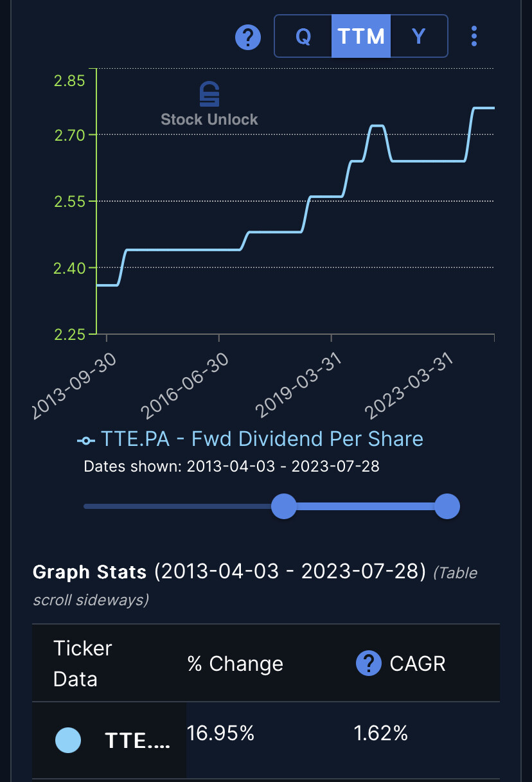Click the 16.95% change value cell
532x782 pixels.
tap(221, 733)
